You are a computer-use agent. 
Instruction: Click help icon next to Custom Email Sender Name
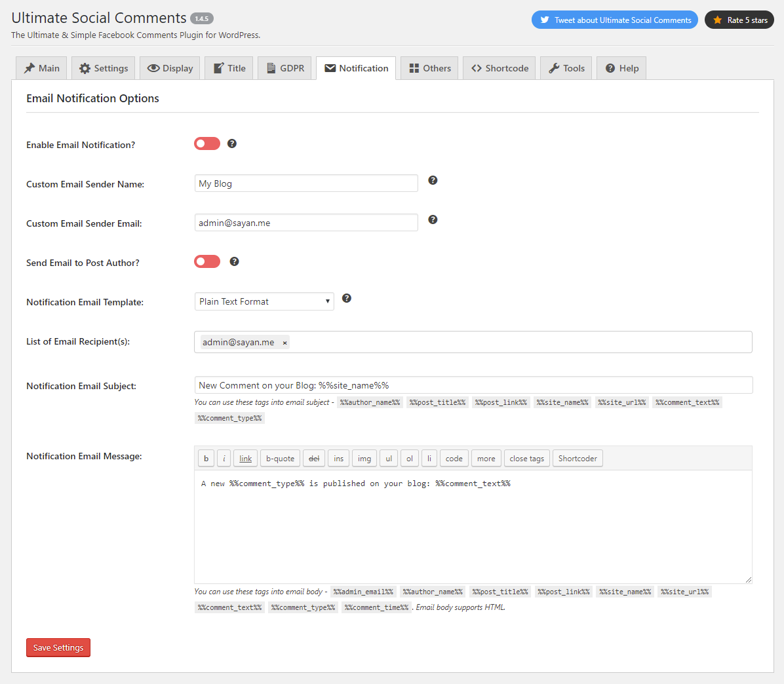433,181
